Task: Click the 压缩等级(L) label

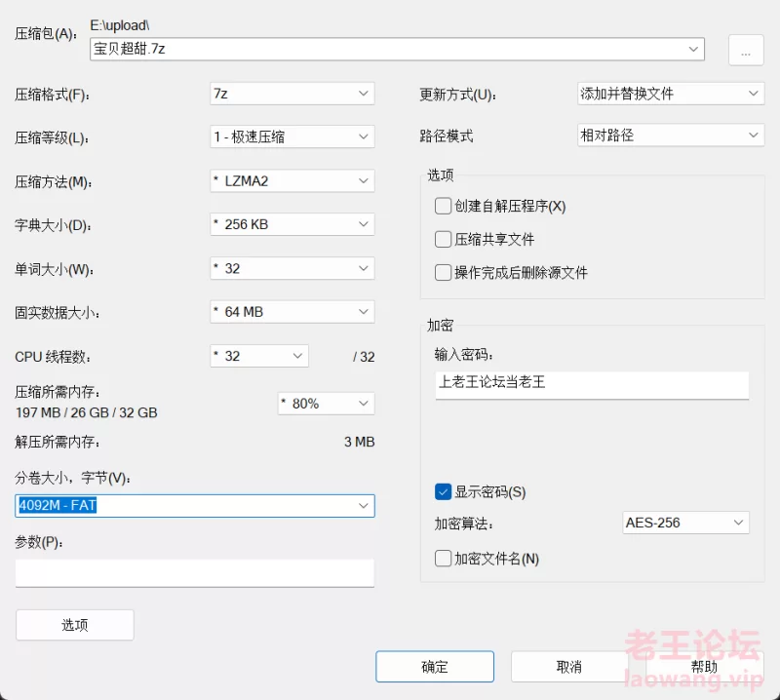Action: pyautogui.click(x=52, y=137)
